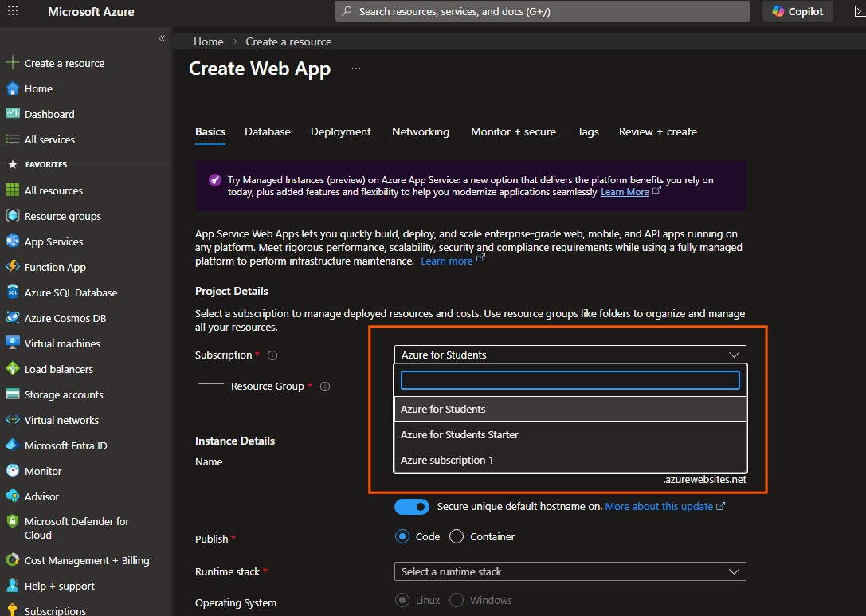Click the Help + support person icon
The image size is (866, 616).
[12, 586]
